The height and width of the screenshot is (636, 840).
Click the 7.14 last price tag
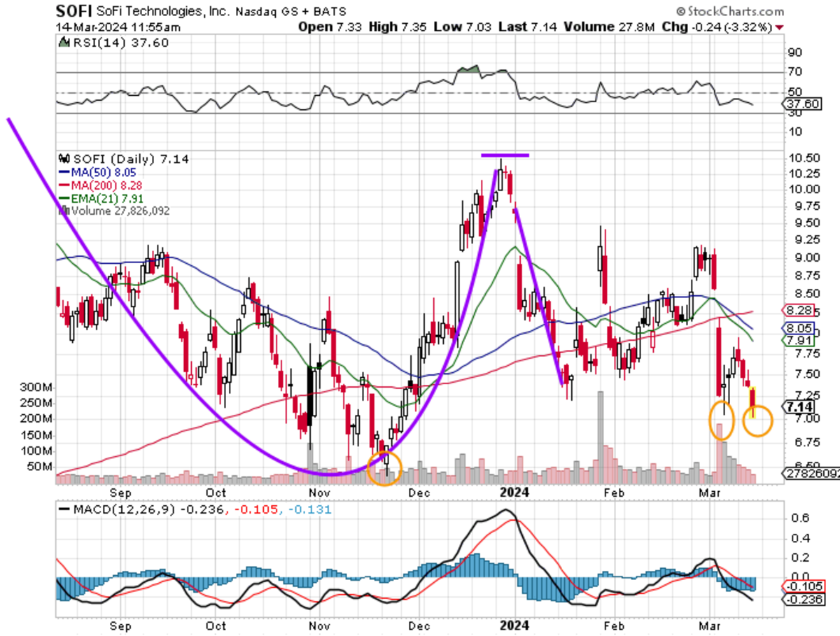[799, 407]
